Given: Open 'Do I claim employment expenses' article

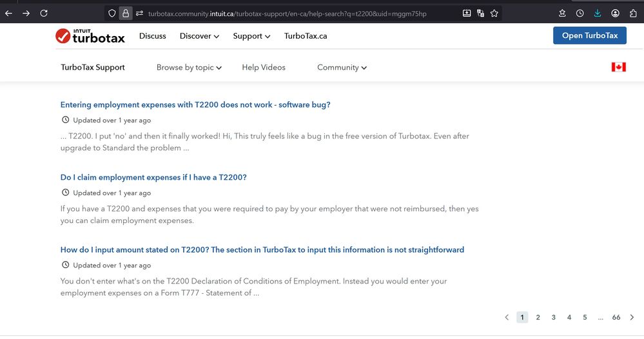Looking at the screenshot, I should 153,177.
